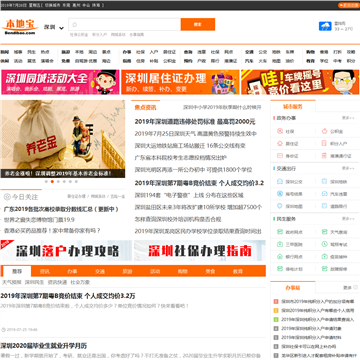Open the 三甲医院 hospital icon
360x360 pixels.
pos(280,244)
